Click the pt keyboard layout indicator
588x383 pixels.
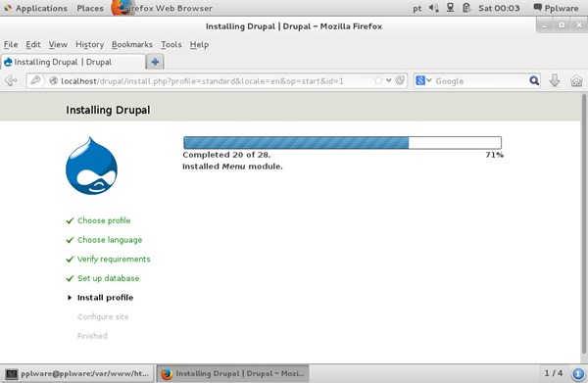(x=417, y=8)
